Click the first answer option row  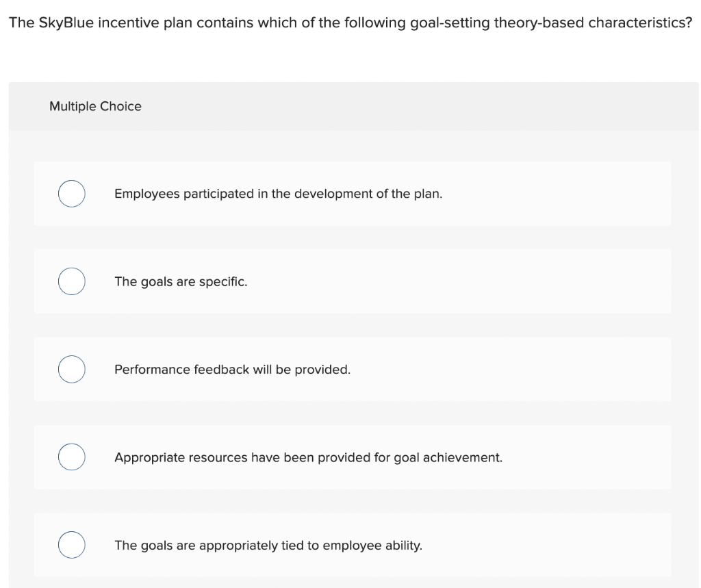pos(353,194)
